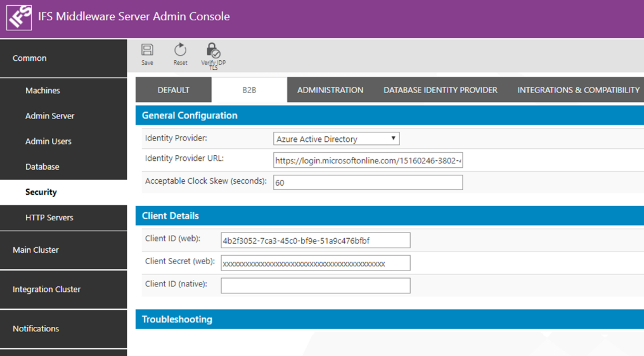Image resolution: width=644 pixels, height=356 pixels.
Task: Focus the Client ID (web) field
Action: [315, 241]
